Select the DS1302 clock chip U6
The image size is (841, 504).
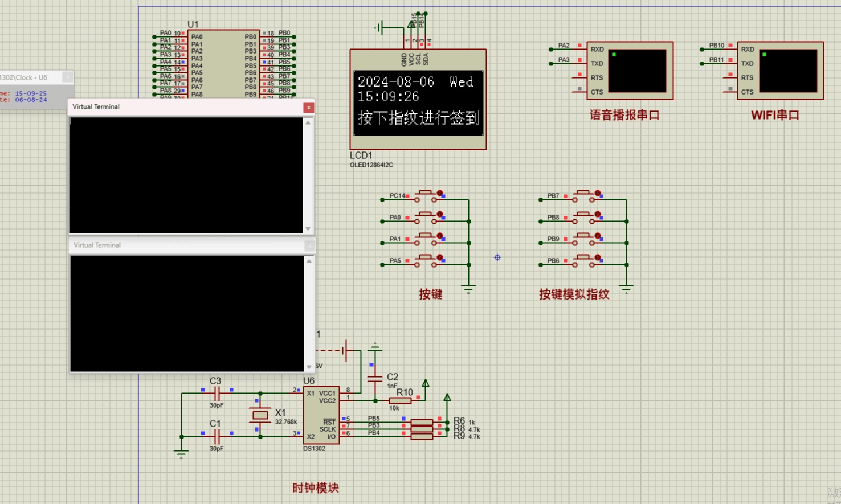pyautogui.click(x=321, y=415)
